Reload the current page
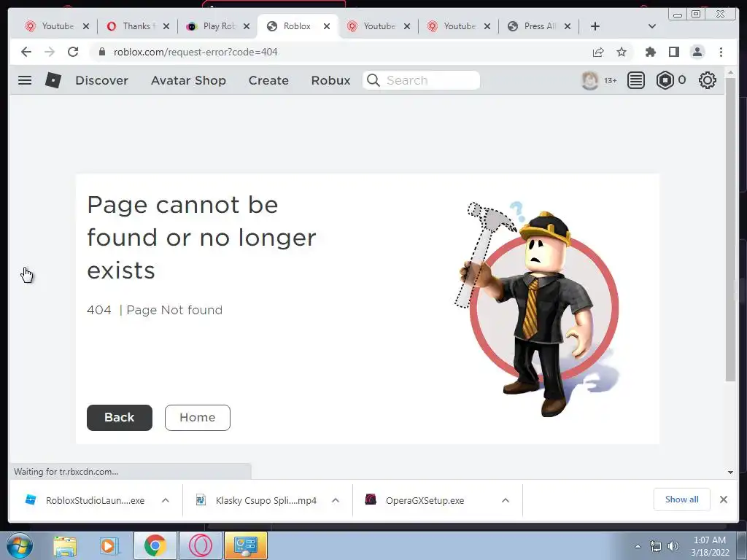The width and height of the screenshot is (747, 560). pos(73,52)
